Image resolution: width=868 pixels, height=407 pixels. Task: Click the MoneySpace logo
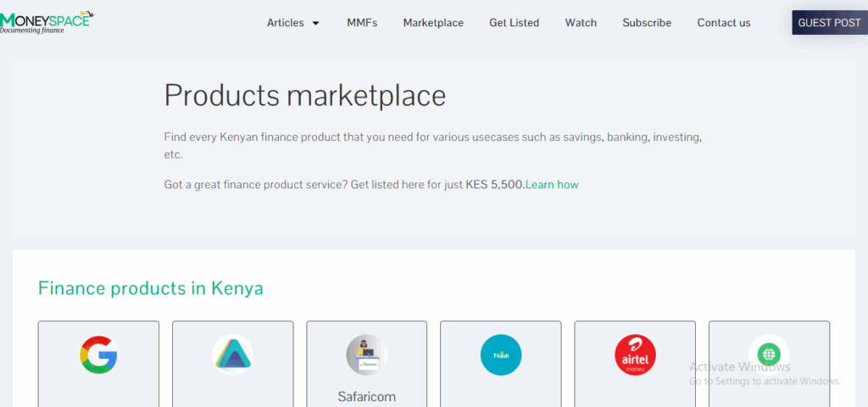click(x=47, y=22)
